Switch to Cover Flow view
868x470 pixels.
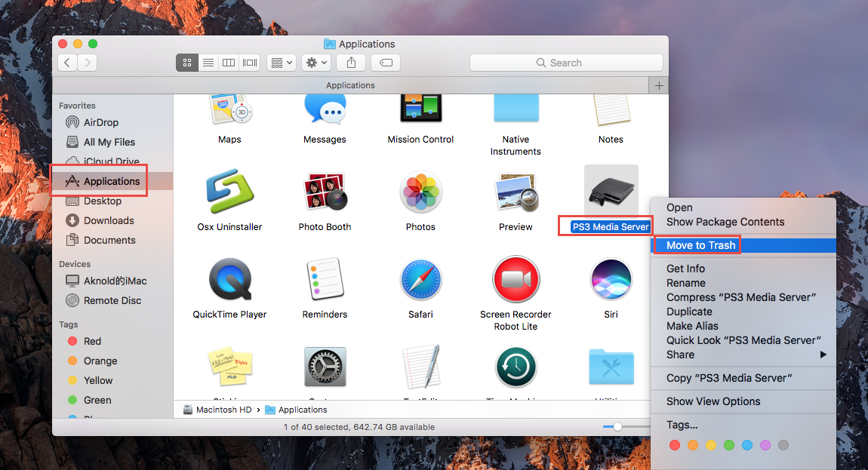click(x=249, y=63)
